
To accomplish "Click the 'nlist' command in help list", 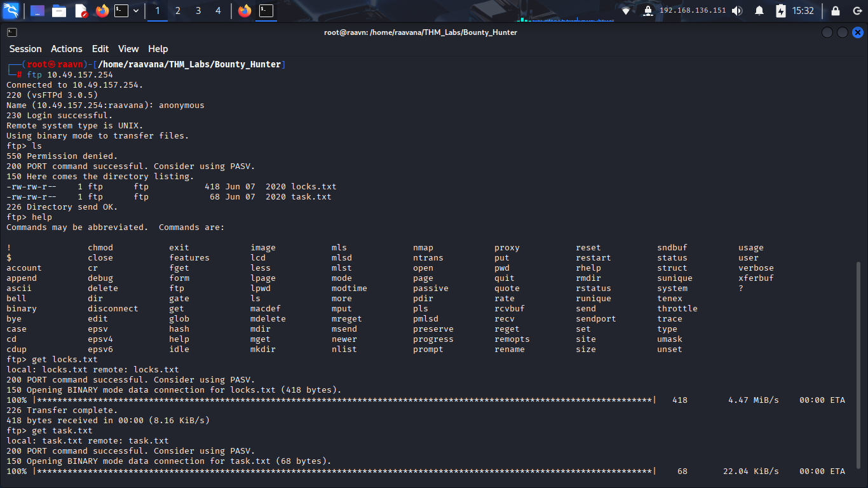I will tap(344, 349).
